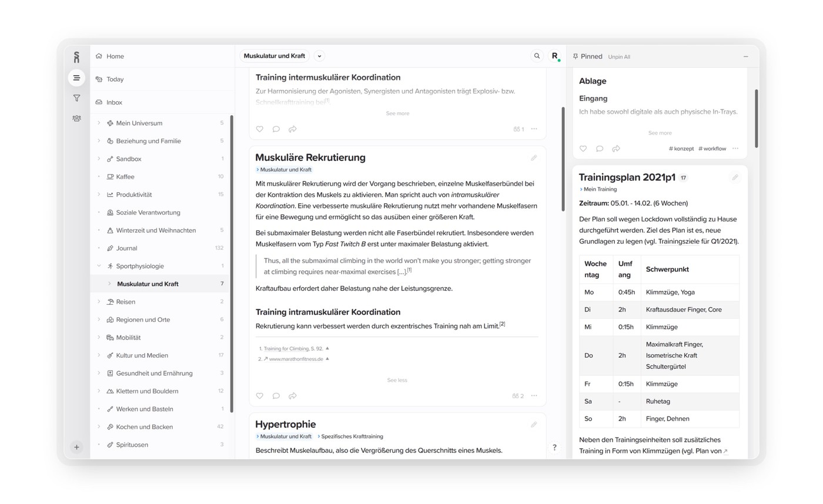Click See less on Muskuläre Rekrutierung card
The width and height of the screenshot is (823, 504).
click(397, 380)
